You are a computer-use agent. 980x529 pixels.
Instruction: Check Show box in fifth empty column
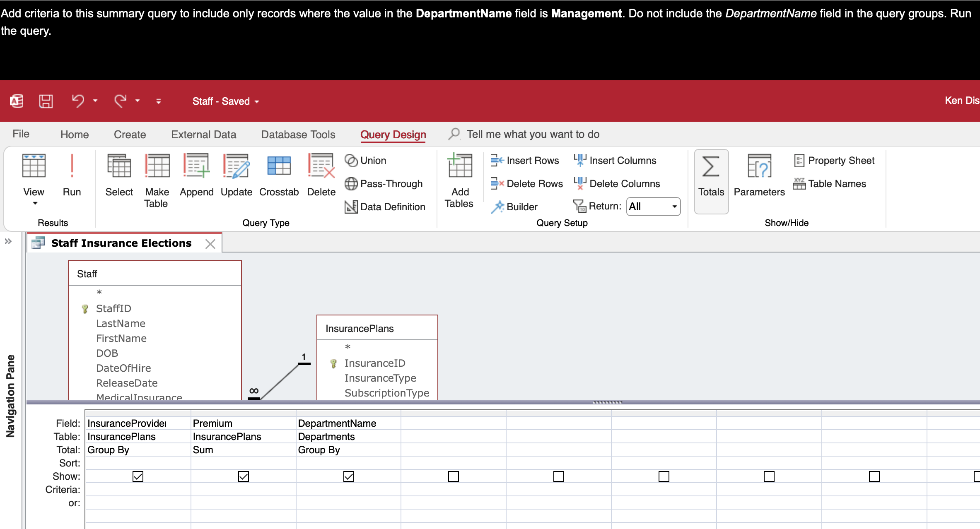click(559, 476)
